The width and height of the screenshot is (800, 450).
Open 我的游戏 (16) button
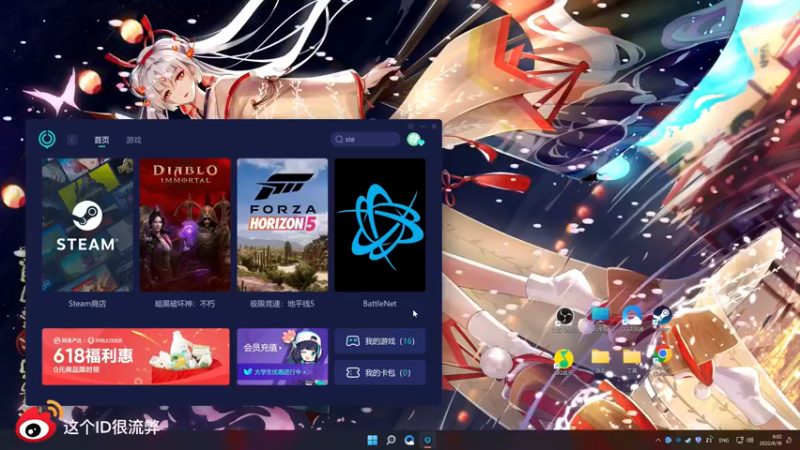click(x=380, y=341)
